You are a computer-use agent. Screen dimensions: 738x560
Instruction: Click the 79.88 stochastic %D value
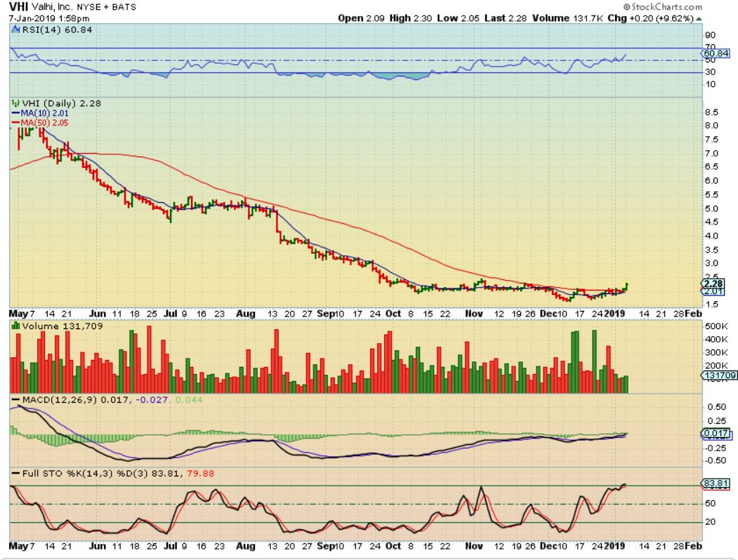coord(200,474)
